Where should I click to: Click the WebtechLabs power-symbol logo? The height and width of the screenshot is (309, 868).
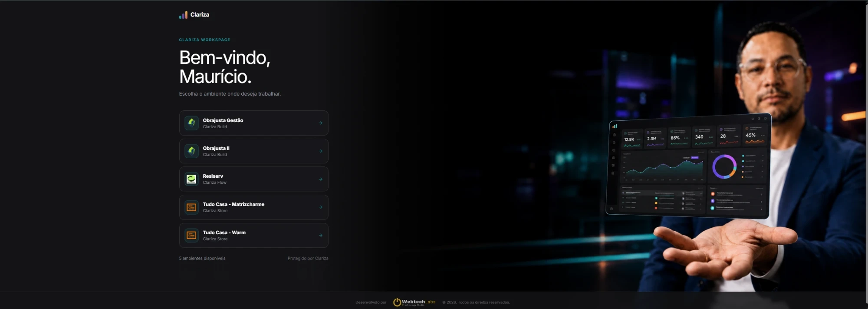click(397, 302)
